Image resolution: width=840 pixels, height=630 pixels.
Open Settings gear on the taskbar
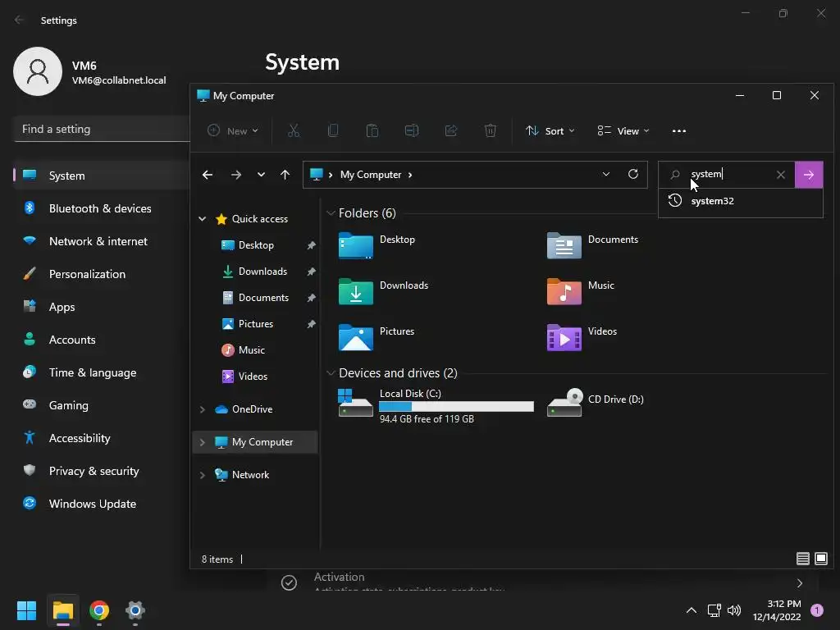click(x=135, y=610)
